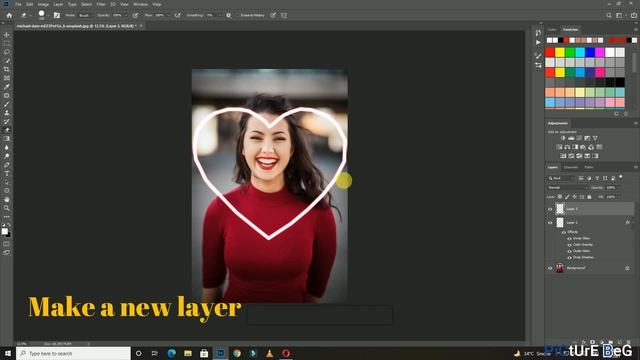
Task: Click the Windows taskbar search box
Action: coord(73,353)
